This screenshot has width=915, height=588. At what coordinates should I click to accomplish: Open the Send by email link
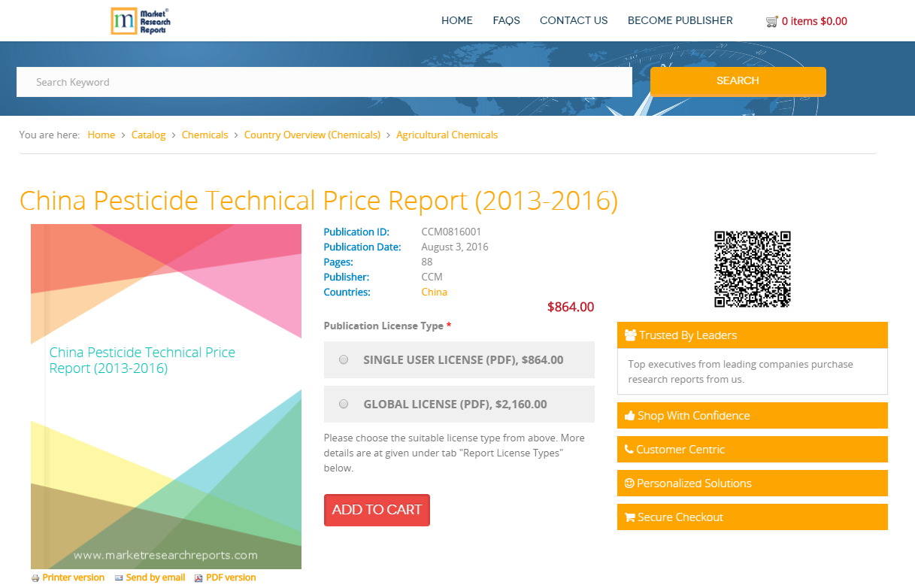pos(156,577)
